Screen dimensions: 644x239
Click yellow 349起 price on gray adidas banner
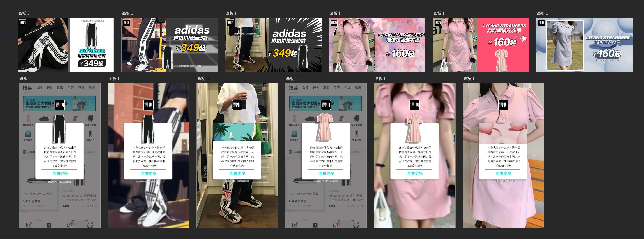click(x=193, y=48)
